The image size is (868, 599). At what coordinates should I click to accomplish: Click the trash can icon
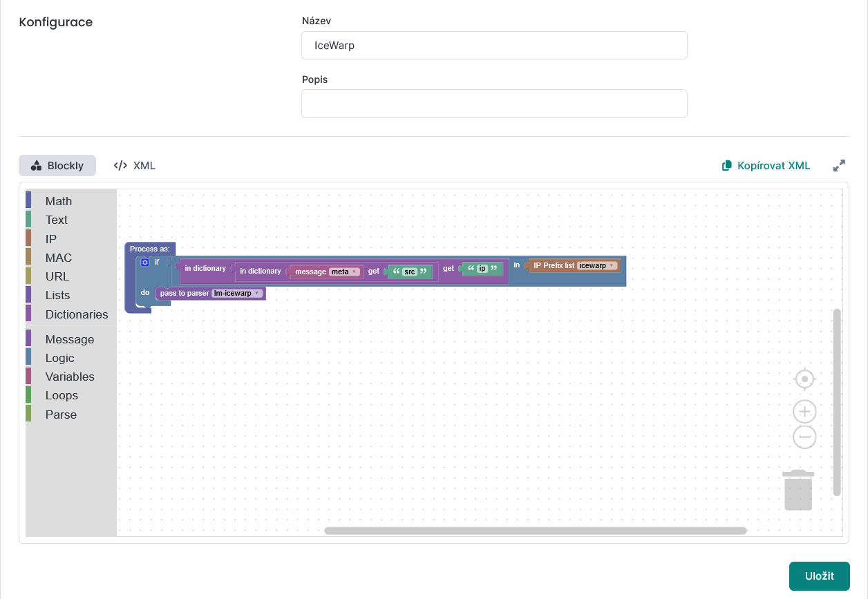[798, 491]
